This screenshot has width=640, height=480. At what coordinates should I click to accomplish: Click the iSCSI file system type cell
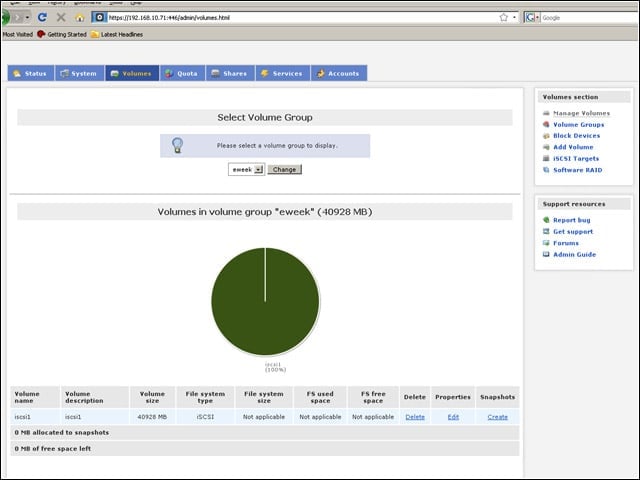click(205, 417)
